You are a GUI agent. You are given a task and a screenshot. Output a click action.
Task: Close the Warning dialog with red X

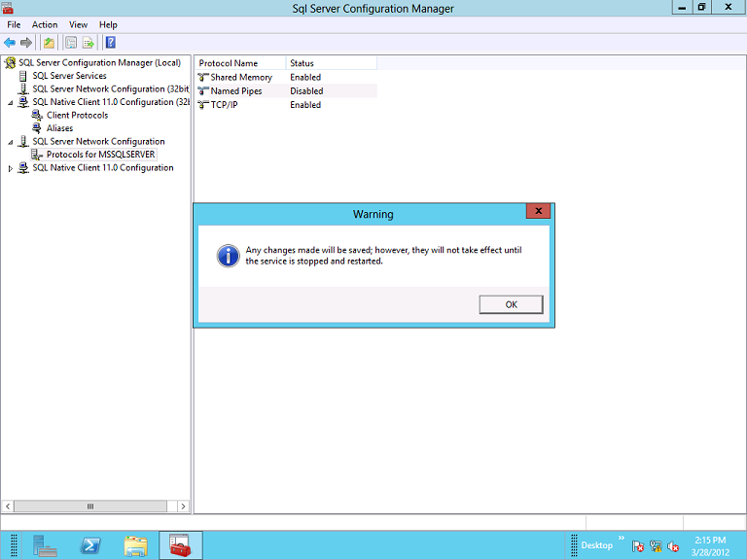538,211
